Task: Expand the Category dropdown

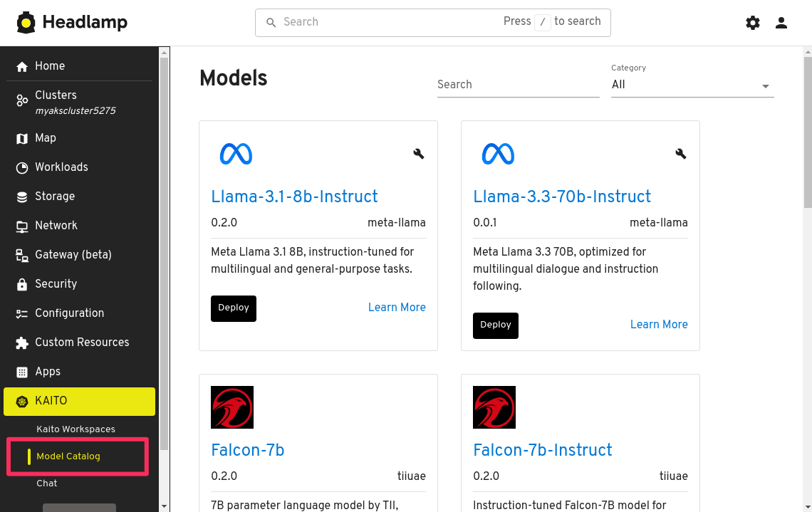Action: pos(692,85)
